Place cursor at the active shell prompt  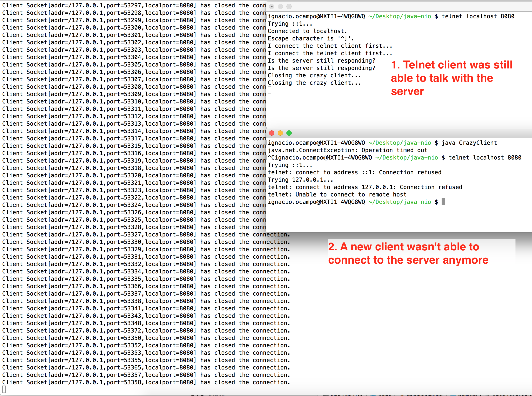(443, 202)
